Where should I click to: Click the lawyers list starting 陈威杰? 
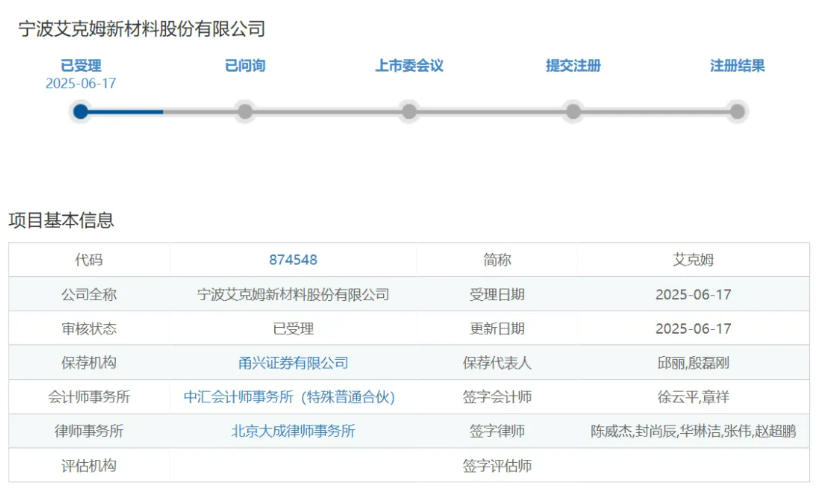(693, 431)
